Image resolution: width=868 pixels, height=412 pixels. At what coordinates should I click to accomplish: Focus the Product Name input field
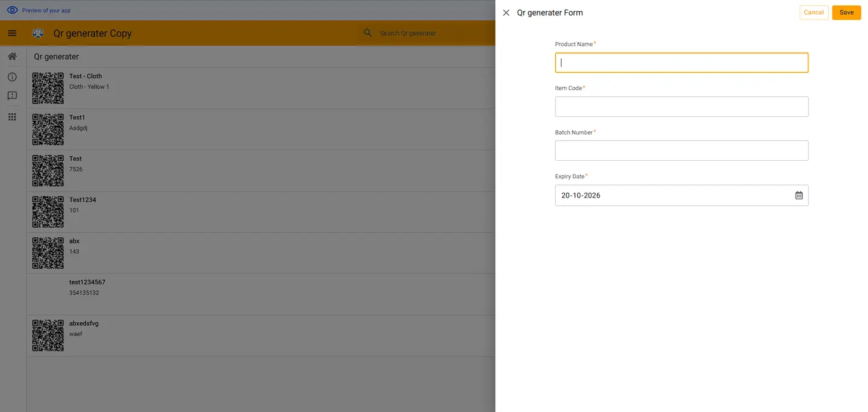click(682, 63)
